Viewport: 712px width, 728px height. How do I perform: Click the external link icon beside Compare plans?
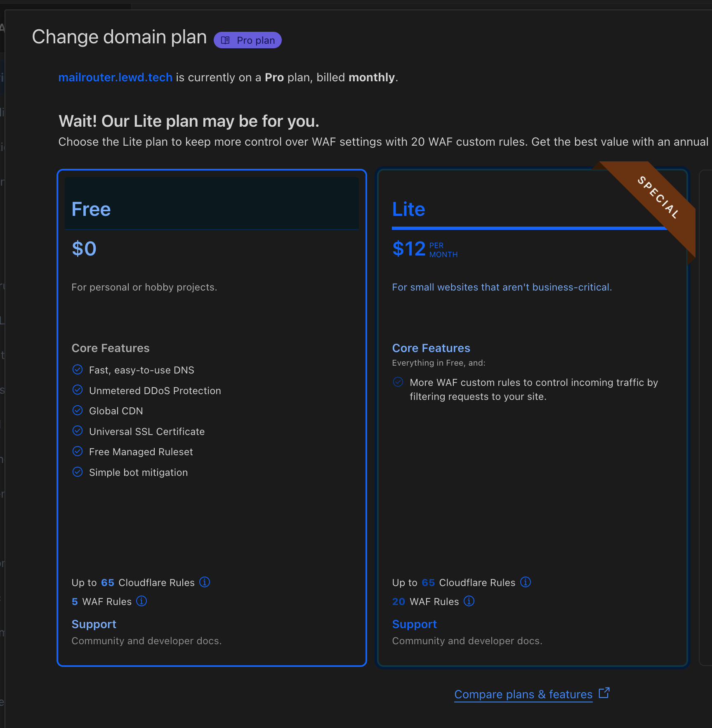[x=604, y=693]
